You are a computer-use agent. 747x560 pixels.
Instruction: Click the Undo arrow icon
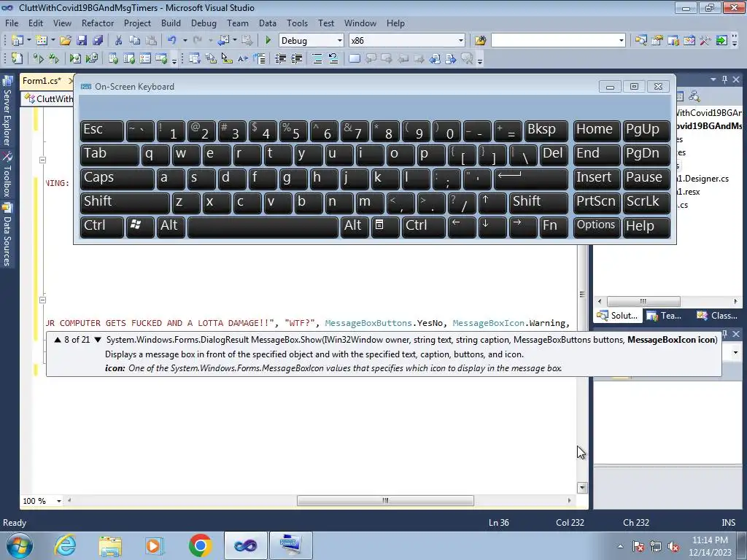coord(171,41)
